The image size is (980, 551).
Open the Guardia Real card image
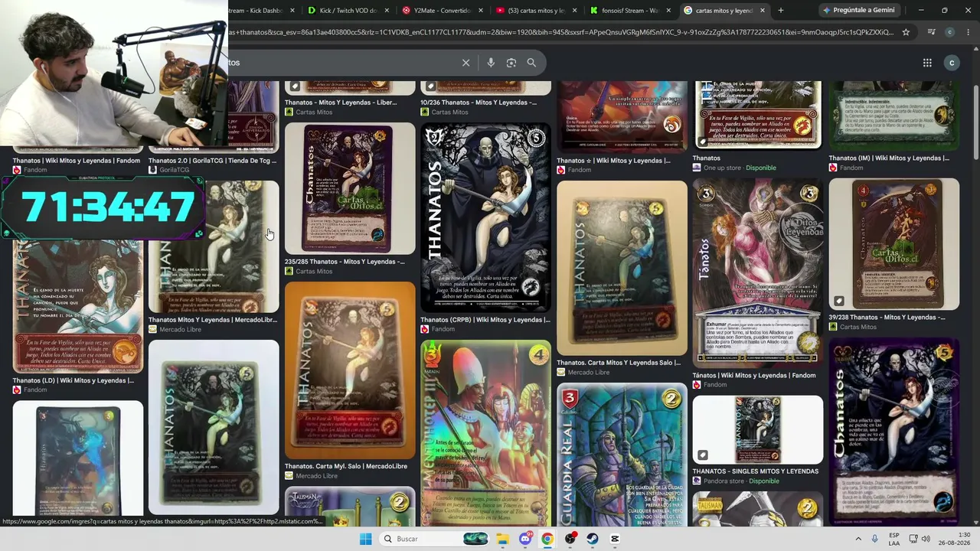tap(622, 455)
